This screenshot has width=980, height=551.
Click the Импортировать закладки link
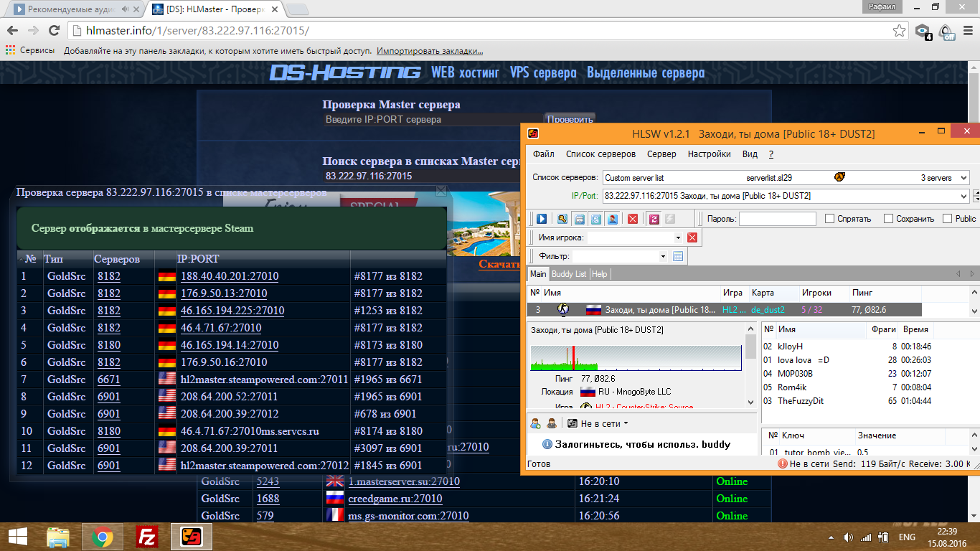[x=430, y=51]
